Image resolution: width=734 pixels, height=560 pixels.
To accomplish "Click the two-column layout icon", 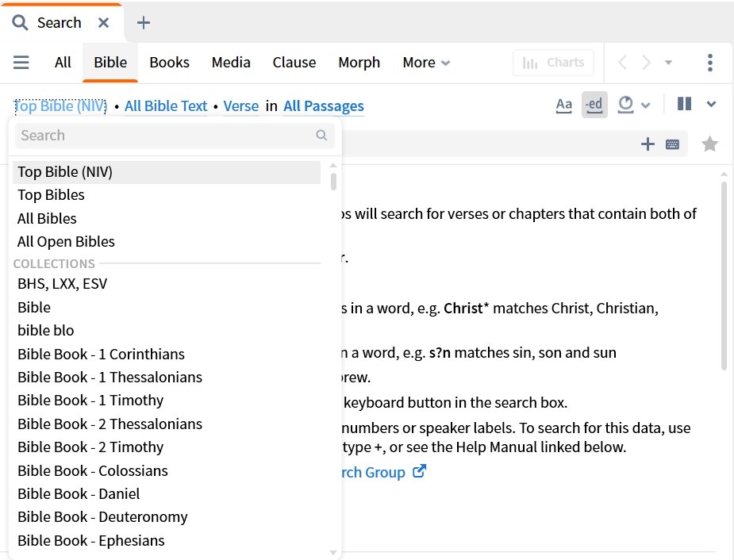I will tap(684, 104).
